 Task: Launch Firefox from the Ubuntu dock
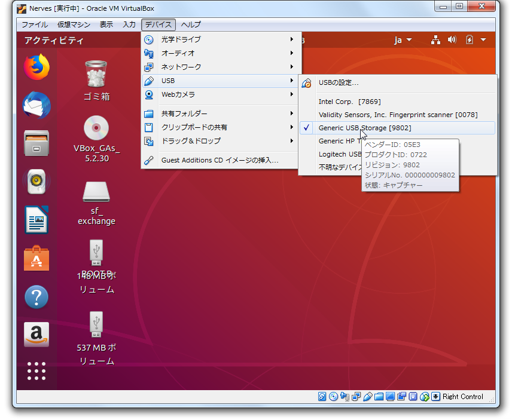tap(36, 67)
